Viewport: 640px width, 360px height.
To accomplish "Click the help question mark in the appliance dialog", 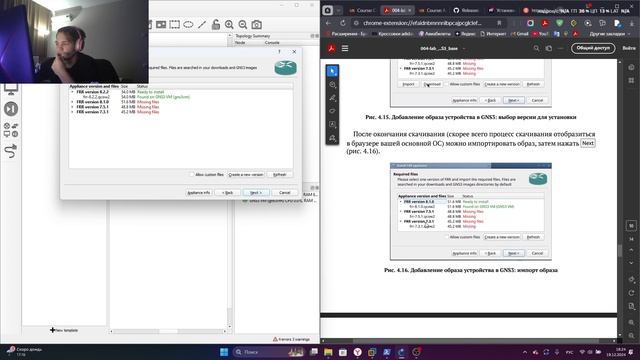I will 279,52.
